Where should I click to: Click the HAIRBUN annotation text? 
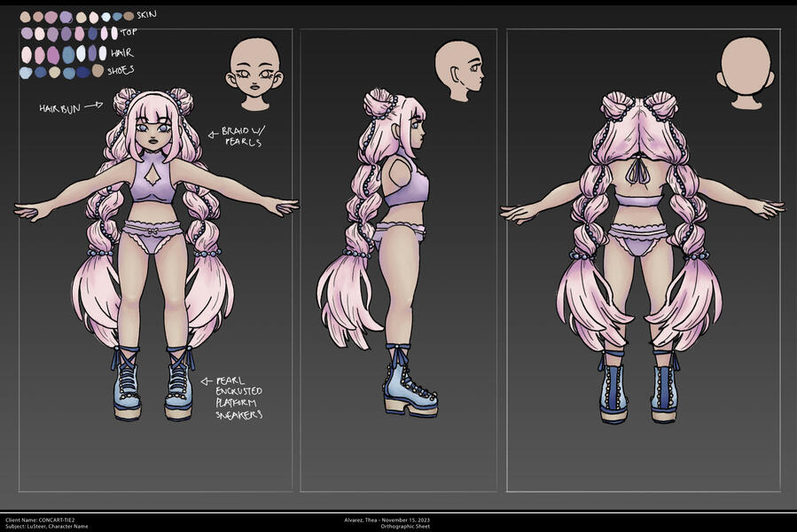(x=59, y=107)
